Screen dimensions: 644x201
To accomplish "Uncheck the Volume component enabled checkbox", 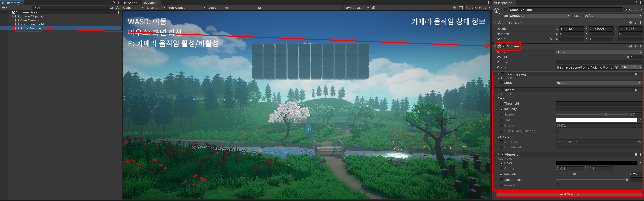I will point(504,46).
